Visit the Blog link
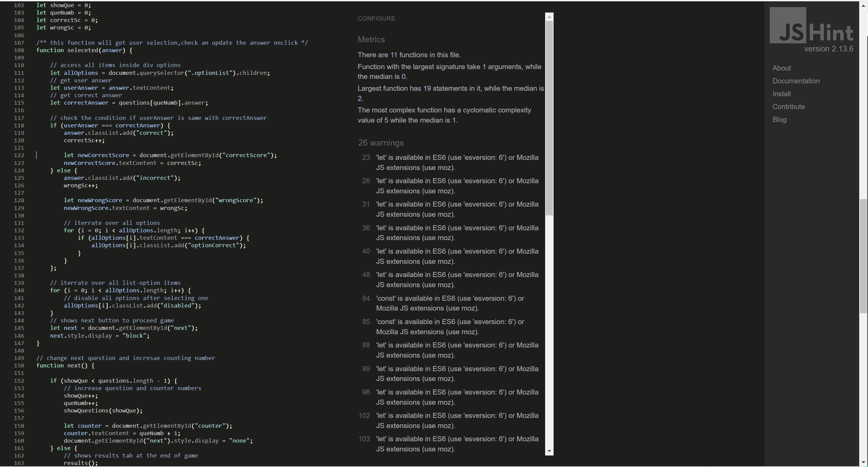868x467 pixels. click(x=779, y=120)
